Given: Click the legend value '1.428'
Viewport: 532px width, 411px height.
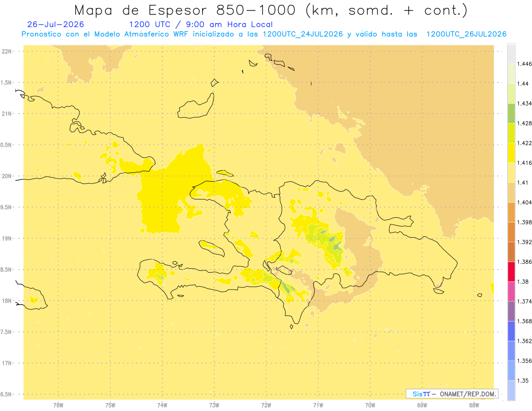Looking at the screenshot, I should (524, 123).
